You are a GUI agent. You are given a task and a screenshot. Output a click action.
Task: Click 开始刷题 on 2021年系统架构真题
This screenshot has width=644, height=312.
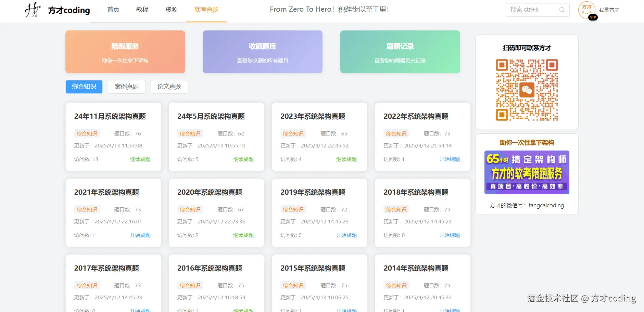[140, 235]
